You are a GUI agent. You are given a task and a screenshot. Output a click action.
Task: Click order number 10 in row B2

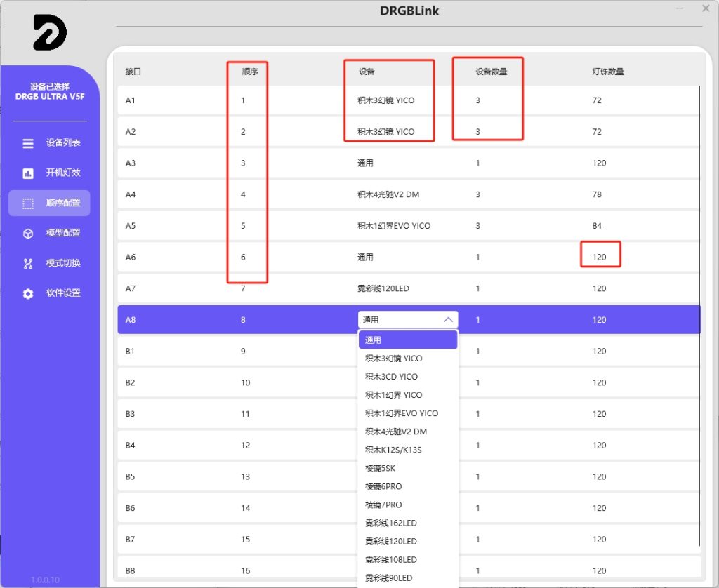tap(245, 382)
